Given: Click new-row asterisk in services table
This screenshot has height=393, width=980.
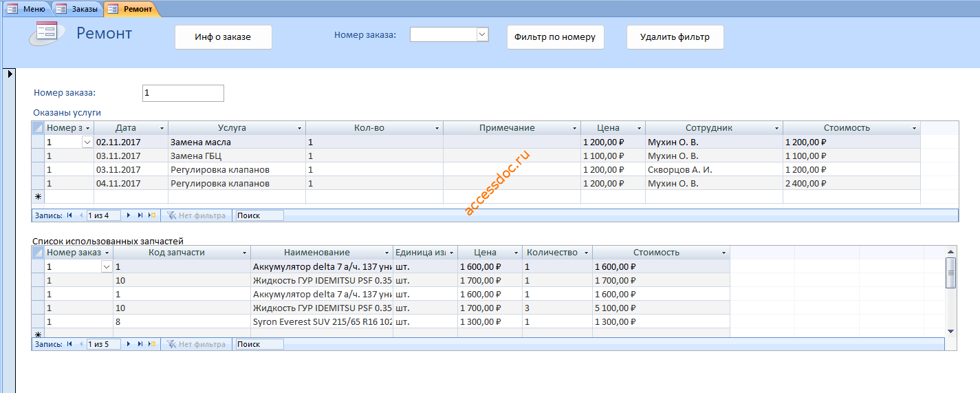Looking at the screenshot, I should click(x=38, y=197).
